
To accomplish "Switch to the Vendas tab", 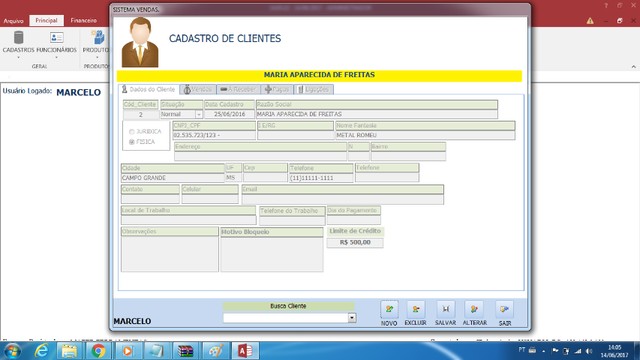I will coord(198,89).
